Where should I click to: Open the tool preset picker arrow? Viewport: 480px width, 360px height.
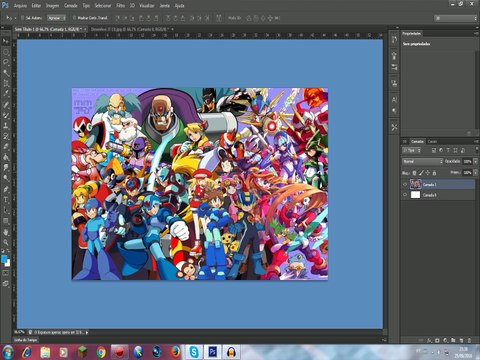tap(14, 18)
